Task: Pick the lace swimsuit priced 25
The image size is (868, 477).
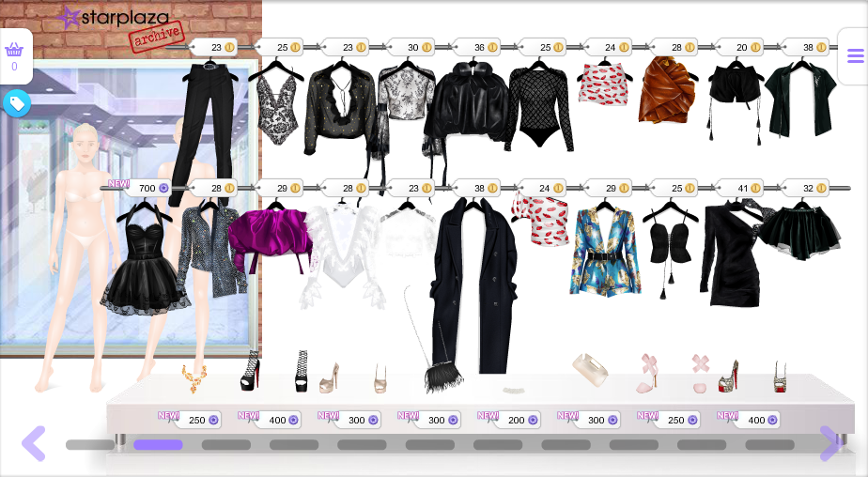Action: 276,106
